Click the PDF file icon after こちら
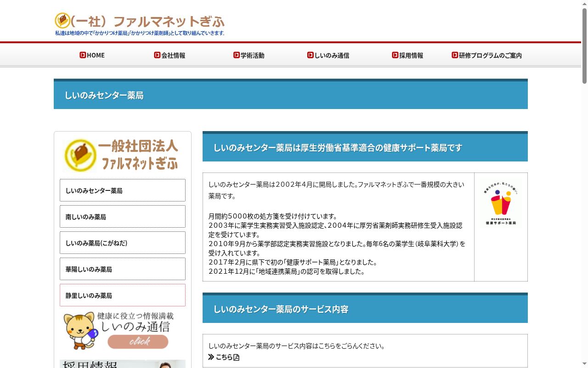The height and width of the screenshot is (368, 588). coord(237,357)
